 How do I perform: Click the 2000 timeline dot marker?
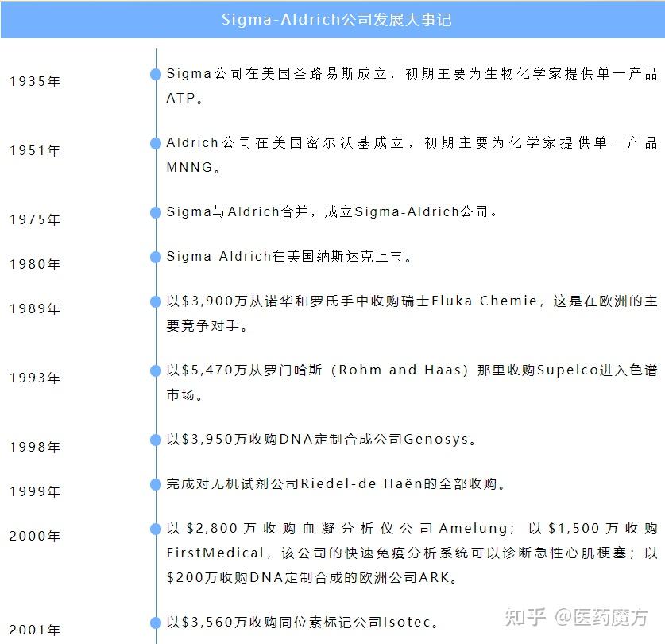coord(154,527)
